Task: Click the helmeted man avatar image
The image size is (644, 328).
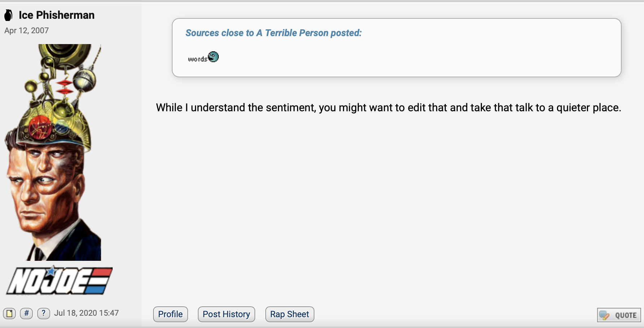Action: (x=53, y=152)
